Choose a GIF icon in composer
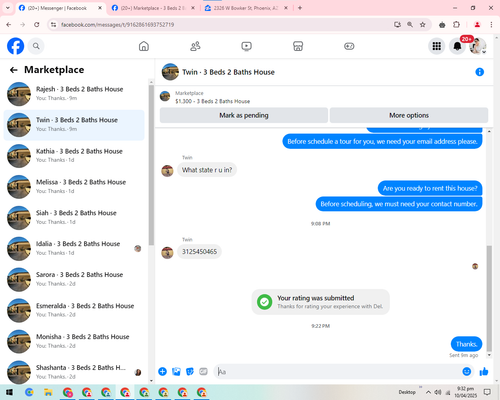Viewport: 500px width, 400px height. click(203, 371)
